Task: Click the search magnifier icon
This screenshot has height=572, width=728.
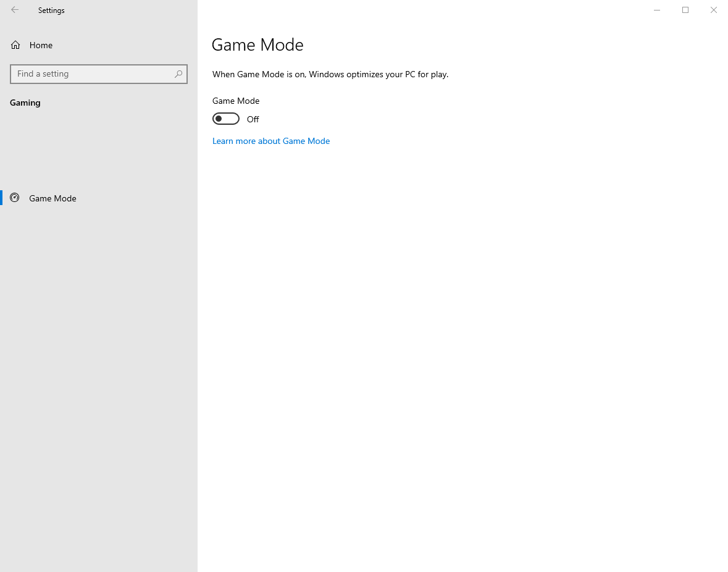Action: [x=178, y=74]
